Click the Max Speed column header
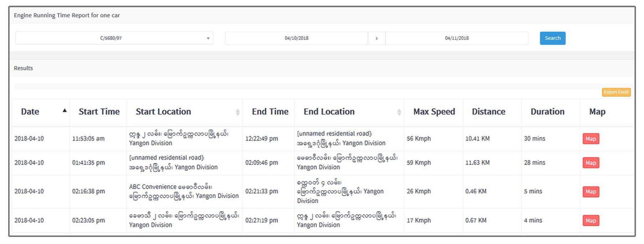The height and width of the screenshot is (244, 644). pyautogui.click(x=434, y=112)
